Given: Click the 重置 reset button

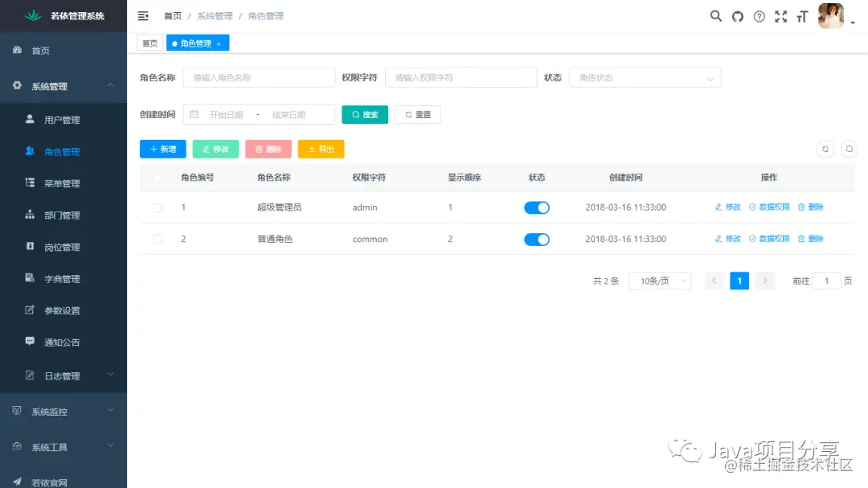Looking at the screenshot, I should (x=418, y=115).
